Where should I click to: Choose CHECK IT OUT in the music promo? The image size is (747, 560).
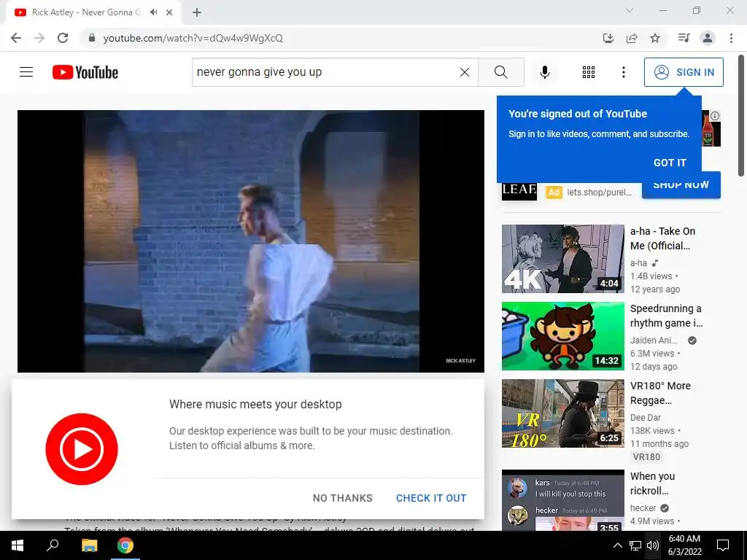coord(431,498)
